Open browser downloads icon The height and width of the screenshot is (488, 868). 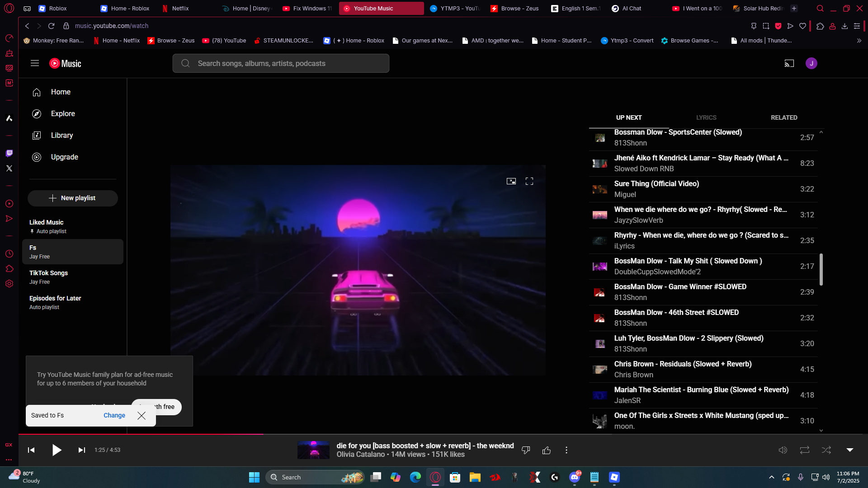coord(844,26)
